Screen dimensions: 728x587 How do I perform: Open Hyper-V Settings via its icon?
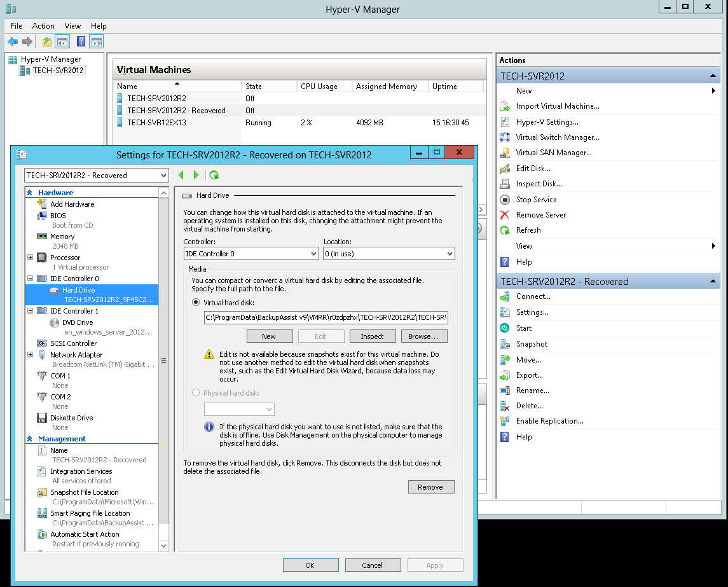point(505,122)
